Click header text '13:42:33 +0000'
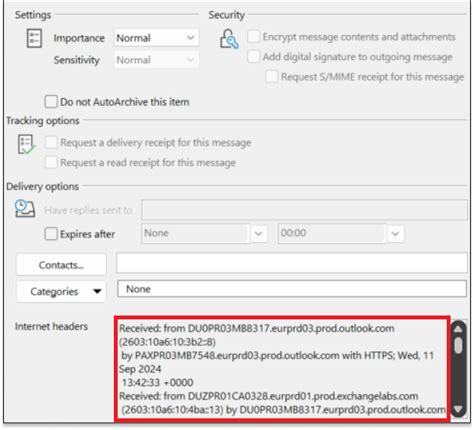 158,382
